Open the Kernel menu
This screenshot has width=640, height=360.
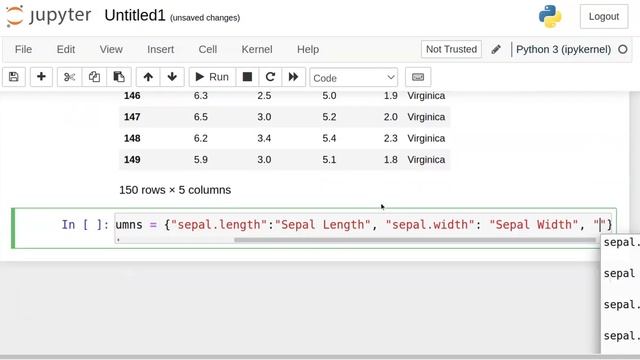coord(257,49)
